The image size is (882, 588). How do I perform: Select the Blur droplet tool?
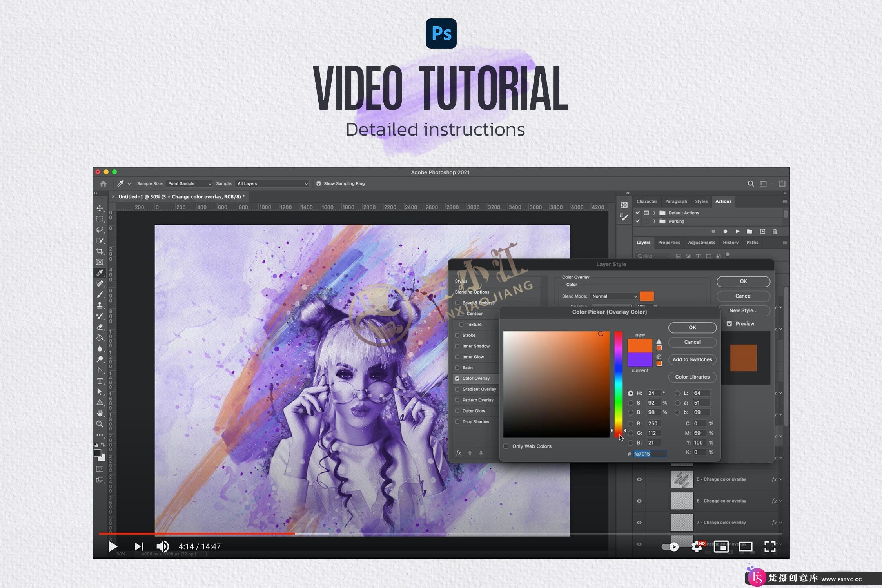click(x=100, y=348)
